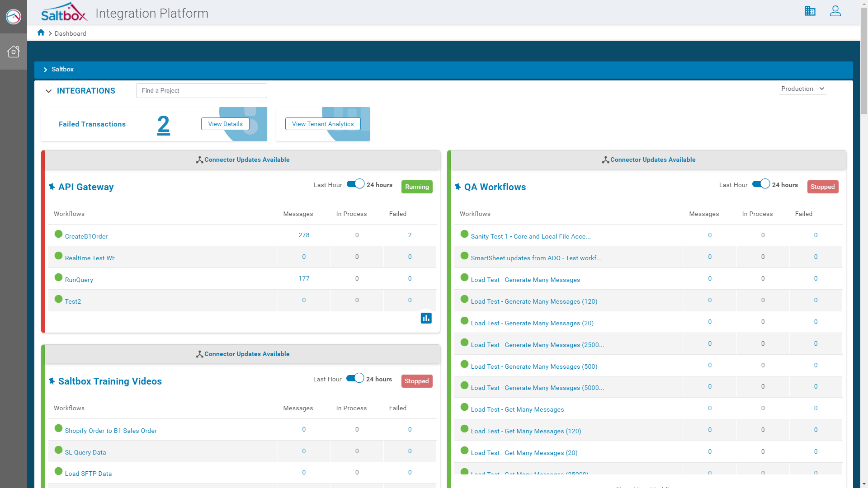Click the sidebar home icon

[14, 52]
